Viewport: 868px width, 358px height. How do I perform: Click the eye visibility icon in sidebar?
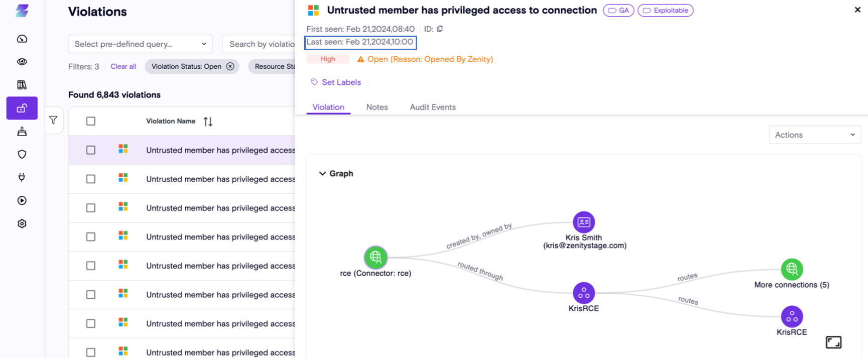pos(22,62)
